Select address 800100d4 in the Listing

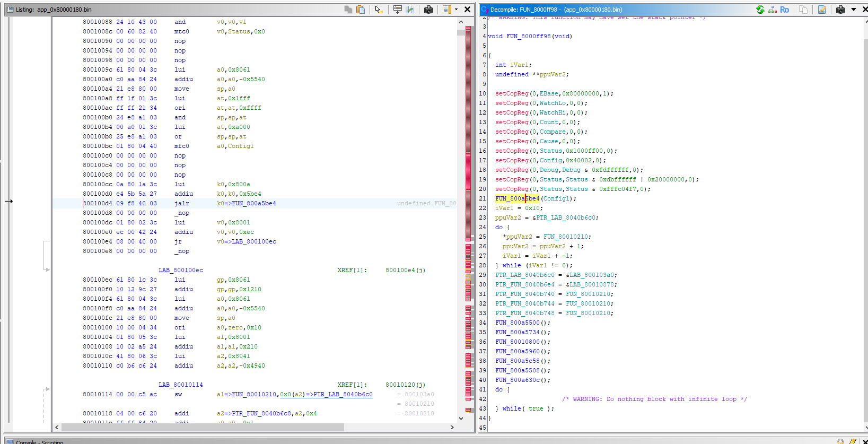[x=98, y=203]
